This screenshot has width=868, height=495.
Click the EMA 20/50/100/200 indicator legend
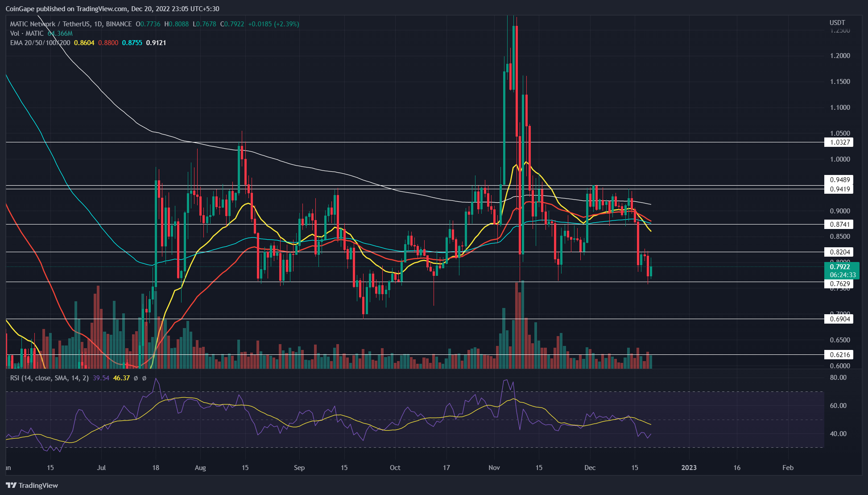[x=40, y=43]
